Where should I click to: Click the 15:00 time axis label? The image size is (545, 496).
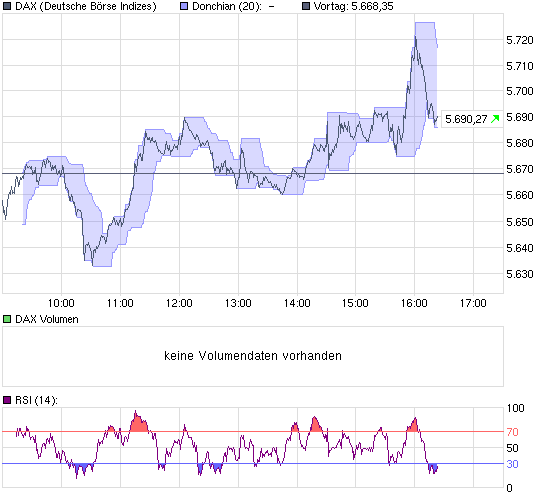pos(355,303)
